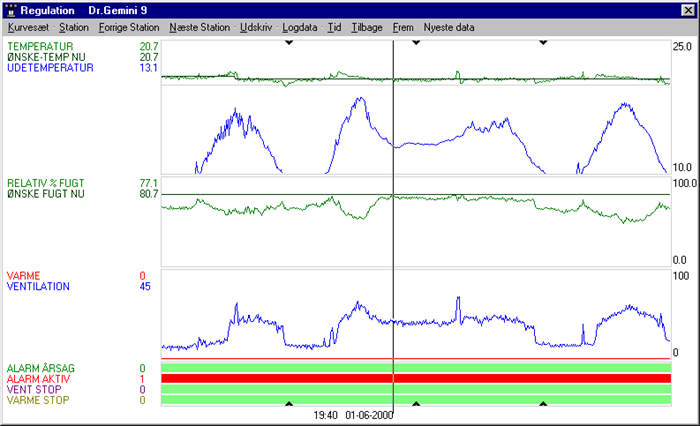Screen dimensions: 700x426
Task: Select the RELATIV % FUGT label
Action: [48, 183]
